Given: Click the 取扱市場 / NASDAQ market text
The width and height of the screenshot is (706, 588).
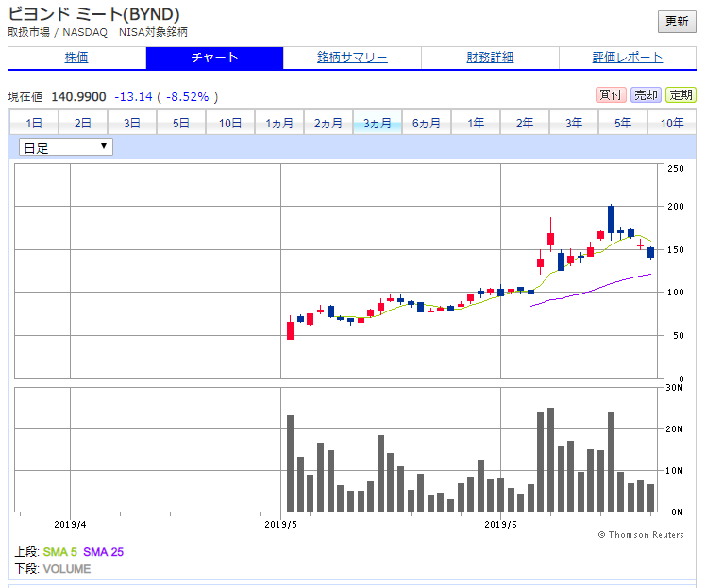Looking at the screenshot, I should [58, 32].
